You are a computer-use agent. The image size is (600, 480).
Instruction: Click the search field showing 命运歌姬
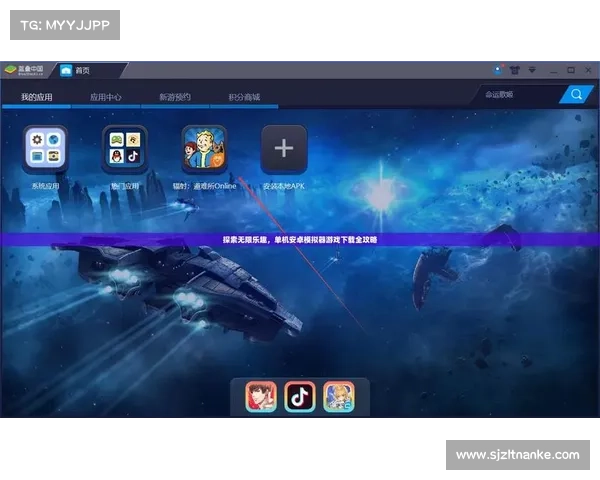[x=518, y=95]
